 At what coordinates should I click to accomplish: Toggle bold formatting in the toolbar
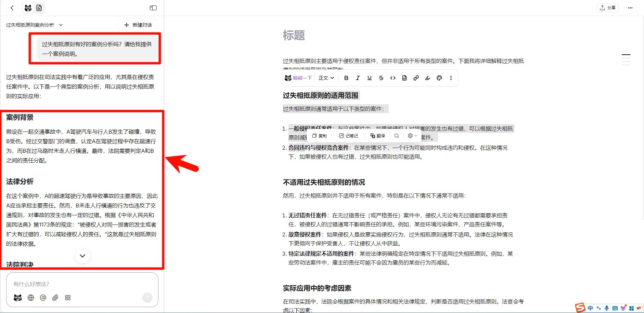tap(346, 78)
